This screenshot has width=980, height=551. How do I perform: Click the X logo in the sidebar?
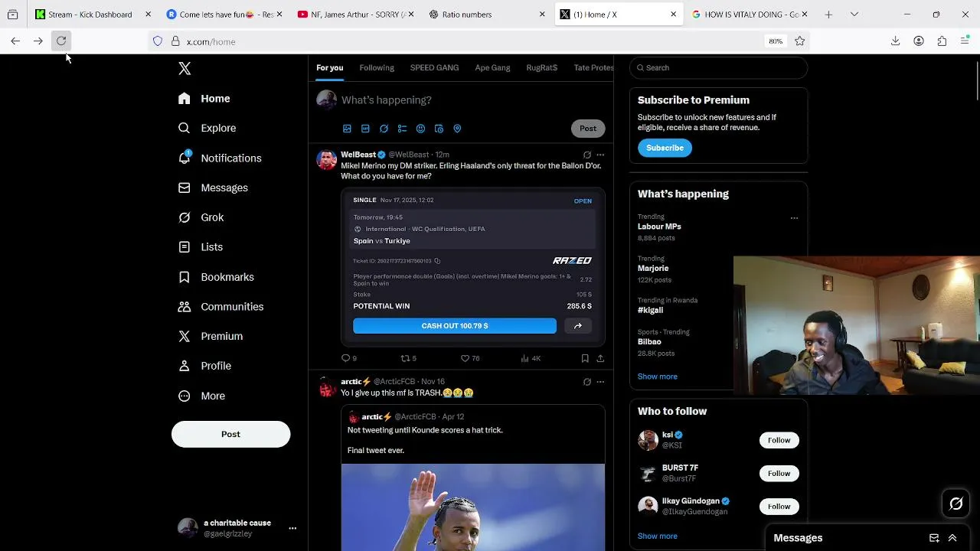coord(185,69)
